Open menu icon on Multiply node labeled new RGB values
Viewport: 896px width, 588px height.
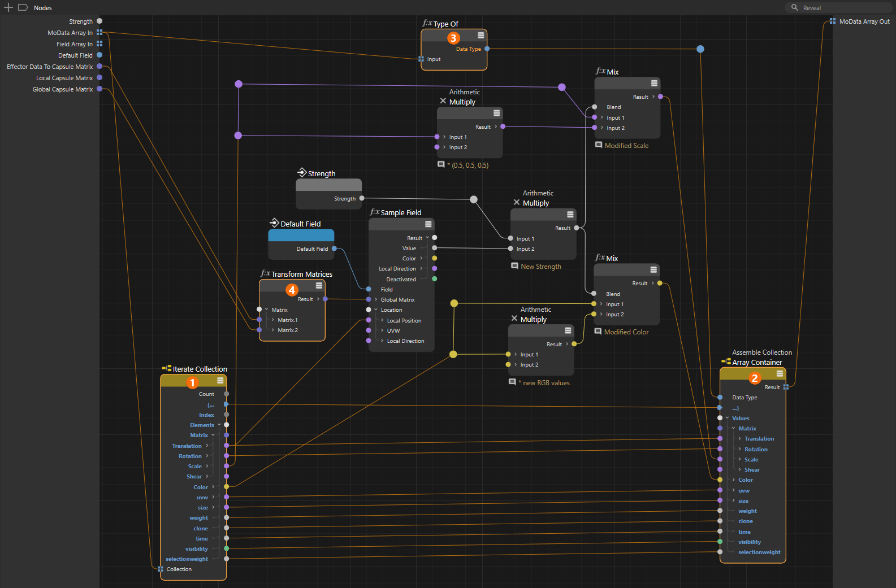568,330
